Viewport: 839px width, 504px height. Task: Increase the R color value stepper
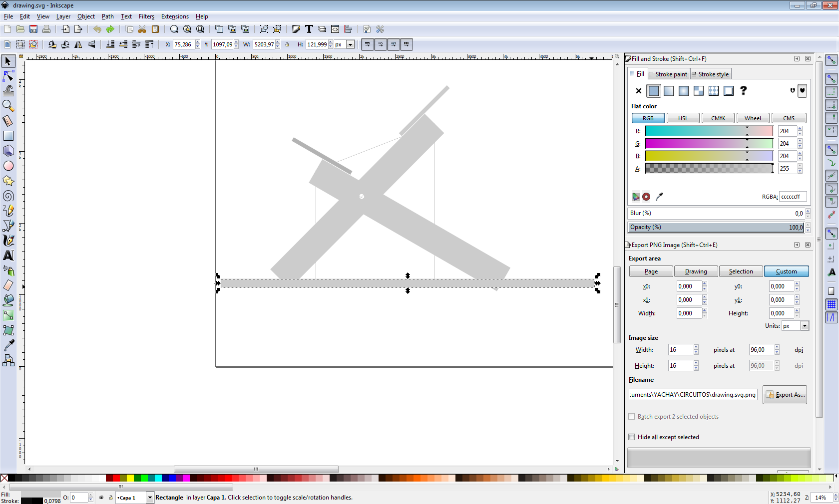pos(800,129)
